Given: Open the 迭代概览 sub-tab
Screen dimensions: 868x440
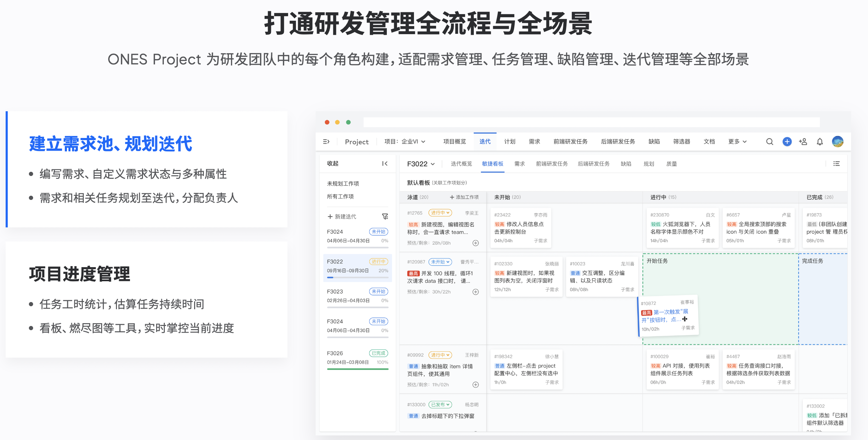Looking at the screenshot, I should point(461,164).
